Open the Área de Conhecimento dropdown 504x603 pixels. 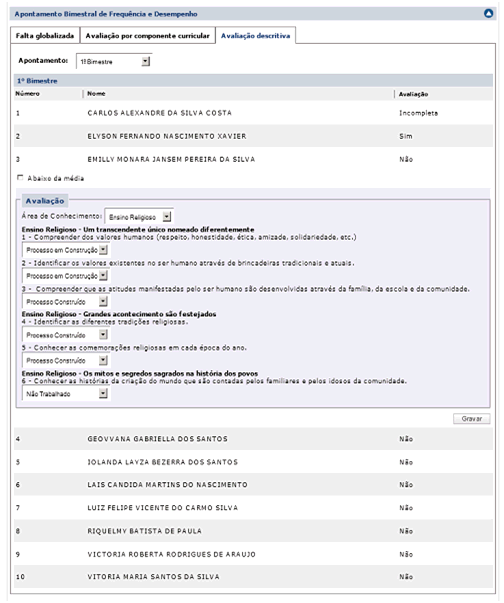(x=139, y=217)
